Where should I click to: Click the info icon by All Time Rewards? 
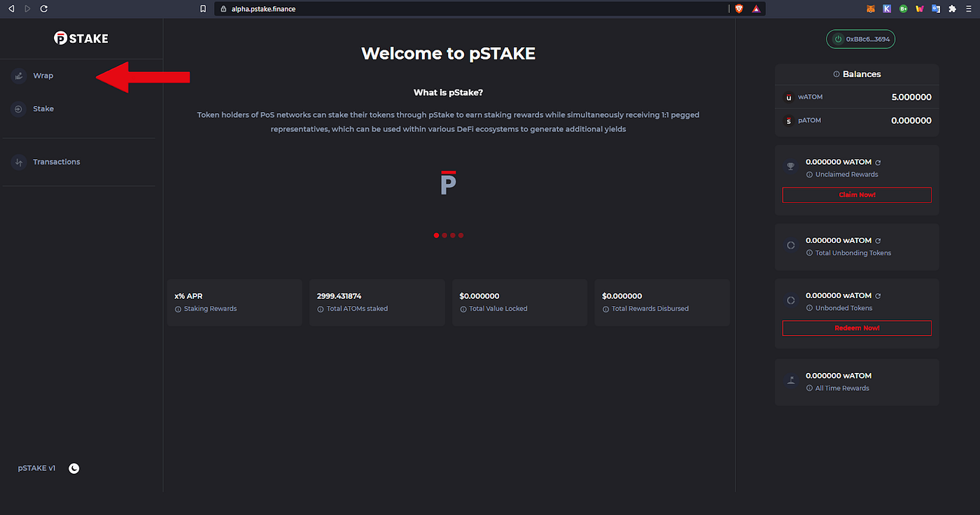809,388
